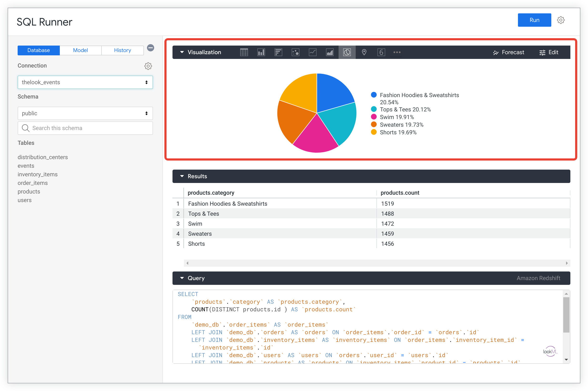Open more visualization types ellipsis

(x=397, y=52)
